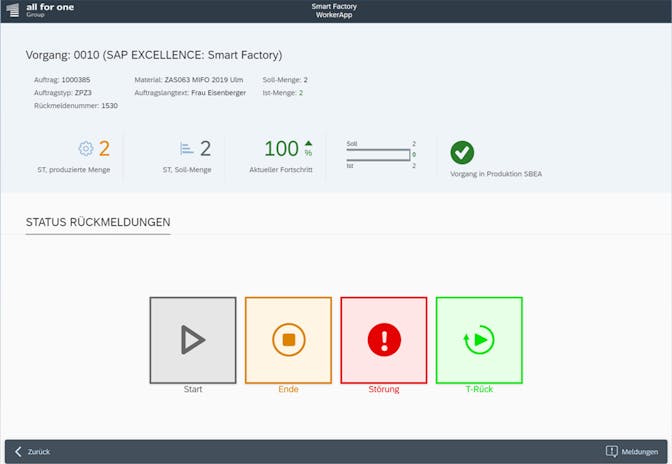This screenshot has height=464, width=672.
Task: Click the 100 percent Aktueller Fortschritt value
Action: pyautogui.click(x=281, y=149)
